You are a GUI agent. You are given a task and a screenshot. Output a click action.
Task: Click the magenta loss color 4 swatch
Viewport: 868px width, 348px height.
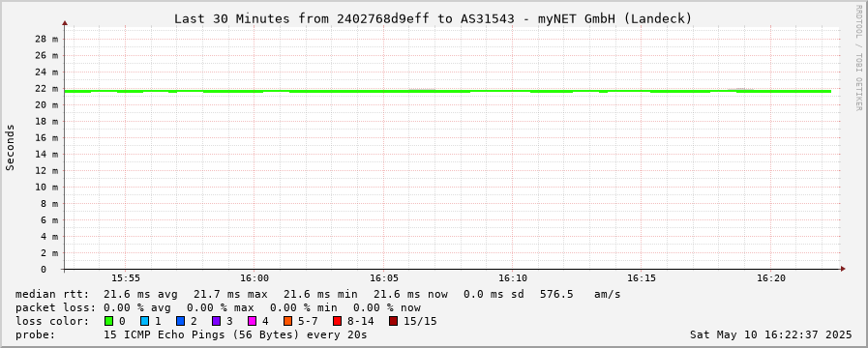coord(252,321)
